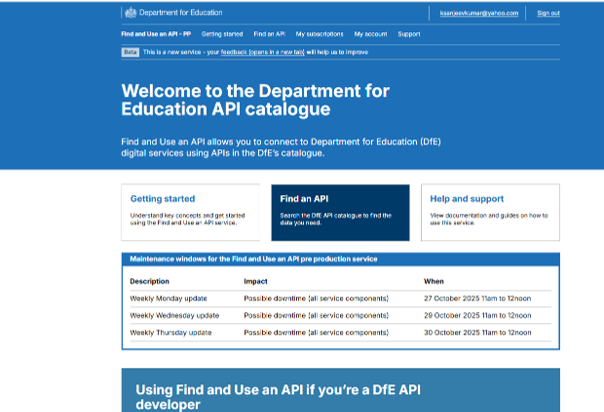The image size is (604, 412).
Task: Click the Impact column header
Action: pyautogui.click(x=255, y=281)
